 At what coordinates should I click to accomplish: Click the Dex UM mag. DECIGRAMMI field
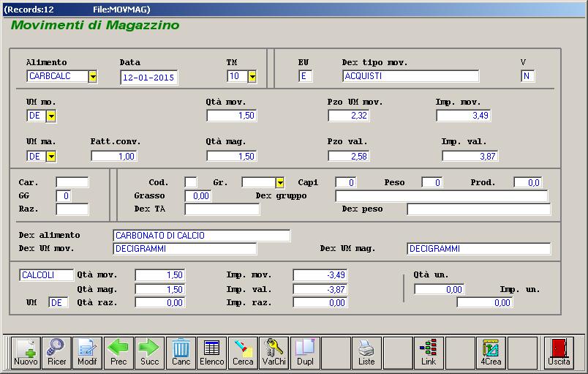coord(479,249)
